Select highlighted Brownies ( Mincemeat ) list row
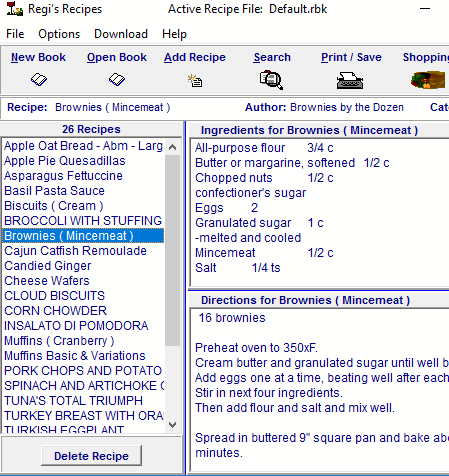Screen dimensions: 449x476 pos(83,236)
